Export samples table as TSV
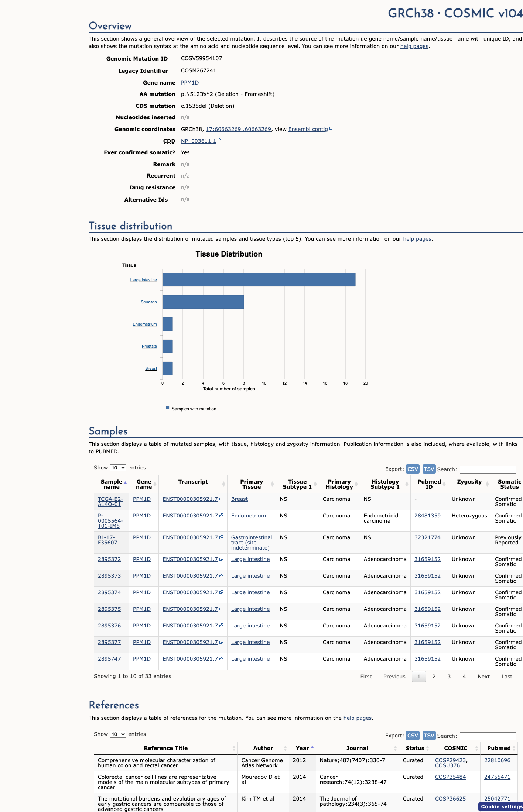523x812 pixels. [429, 469]
